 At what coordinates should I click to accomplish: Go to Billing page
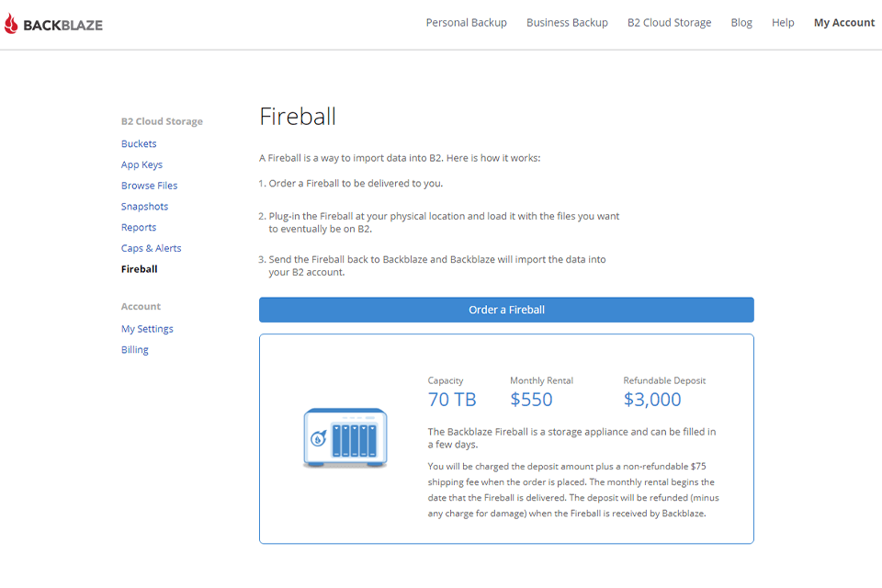coord(134,350)
